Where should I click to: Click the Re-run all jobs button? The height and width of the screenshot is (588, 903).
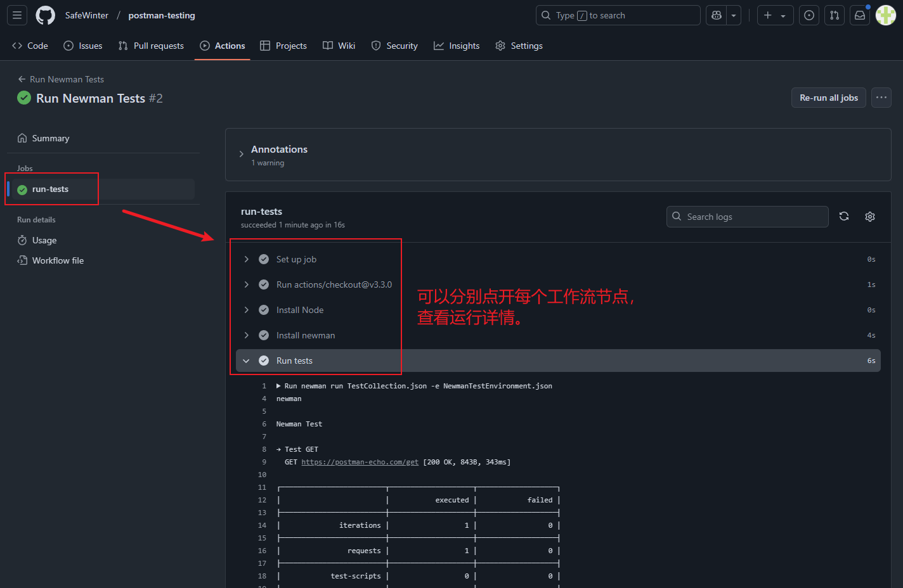pos(829,98)
